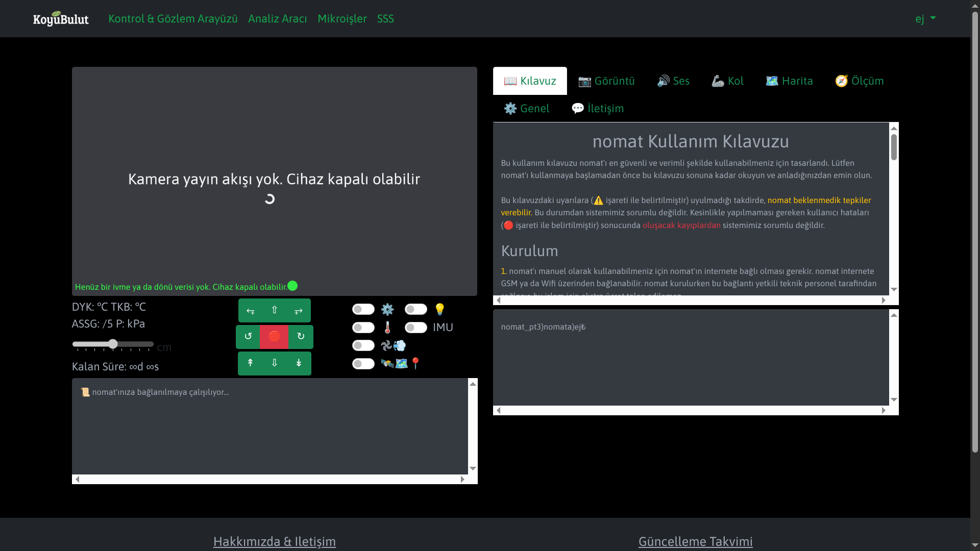Viewport: 980px width, 551px height.
Task: Select the rotate-left control
Action: coord(249,337)
